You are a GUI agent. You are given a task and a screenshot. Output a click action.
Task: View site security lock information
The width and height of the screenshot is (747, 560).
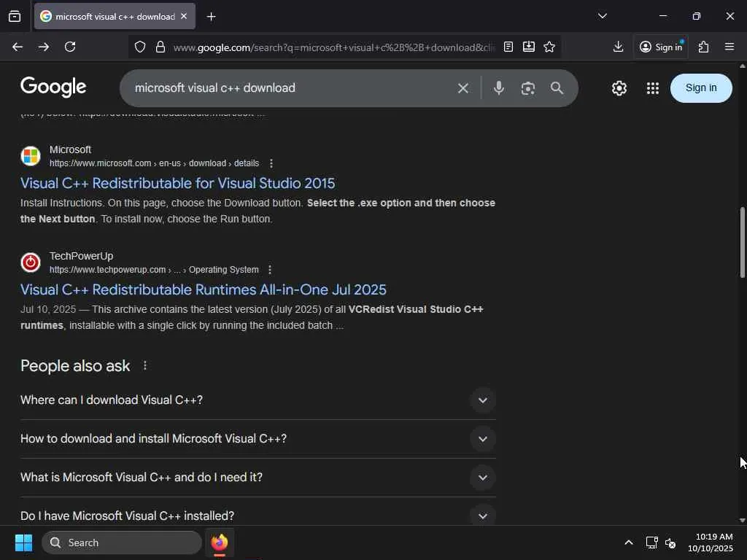(160, 47)
